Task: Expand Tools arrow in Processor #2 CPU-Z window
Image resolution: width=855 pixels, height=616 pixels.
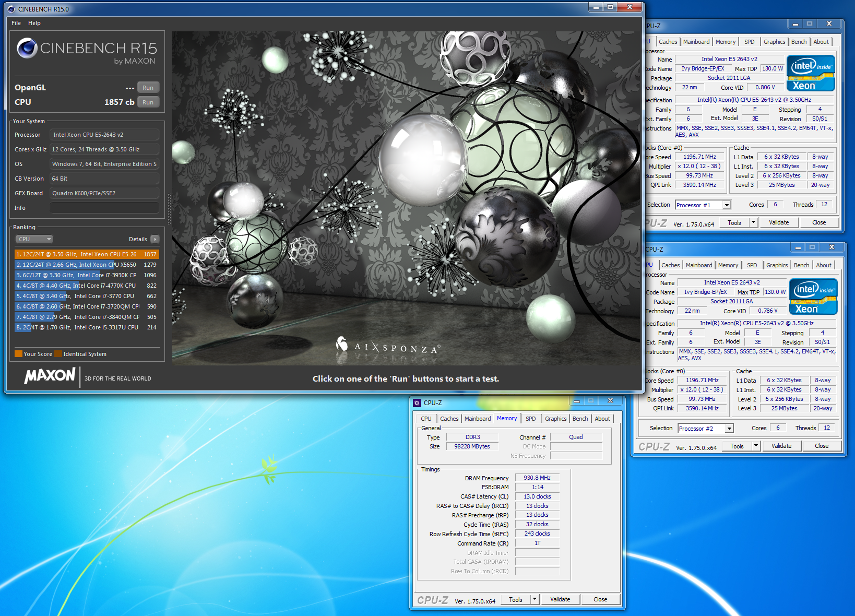Action: [756, 446]
